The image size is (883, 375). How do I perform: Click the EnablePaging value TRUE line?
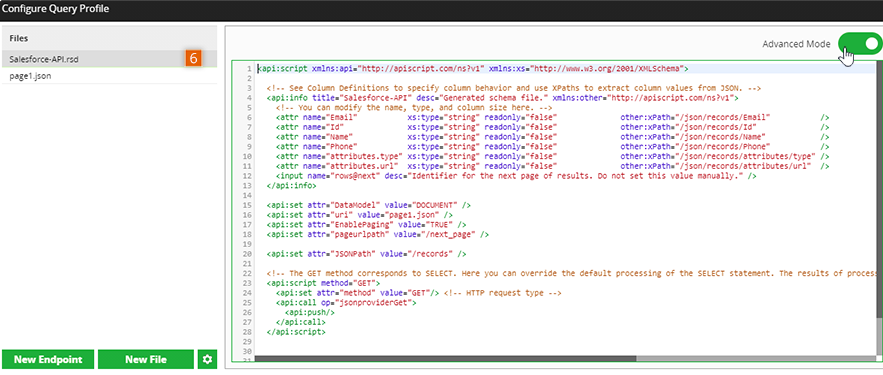click(366, 225)
